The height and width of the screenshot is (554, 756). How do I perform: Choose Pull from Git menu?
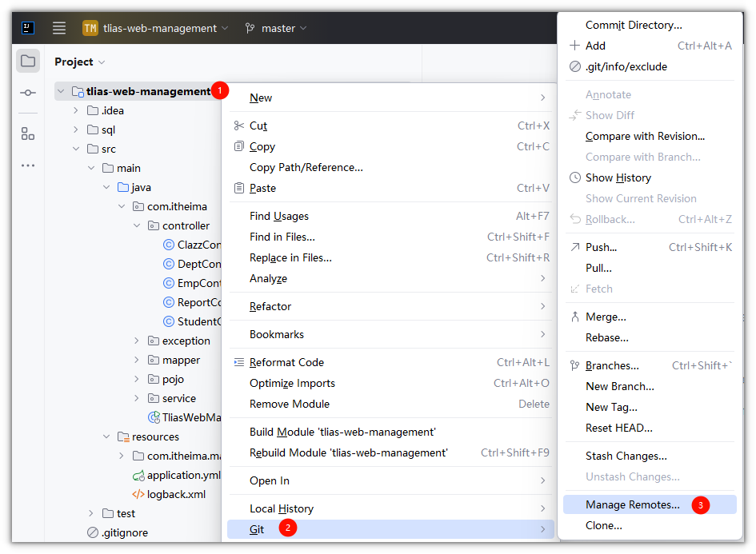coord(650,268)
